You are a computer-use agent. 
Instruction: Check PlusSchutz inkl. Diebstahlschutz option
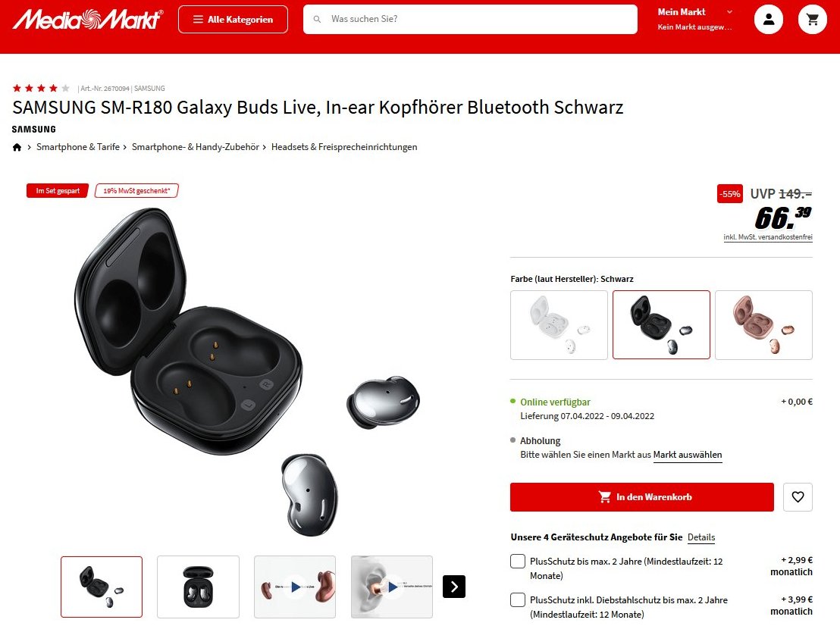(518, 599)
